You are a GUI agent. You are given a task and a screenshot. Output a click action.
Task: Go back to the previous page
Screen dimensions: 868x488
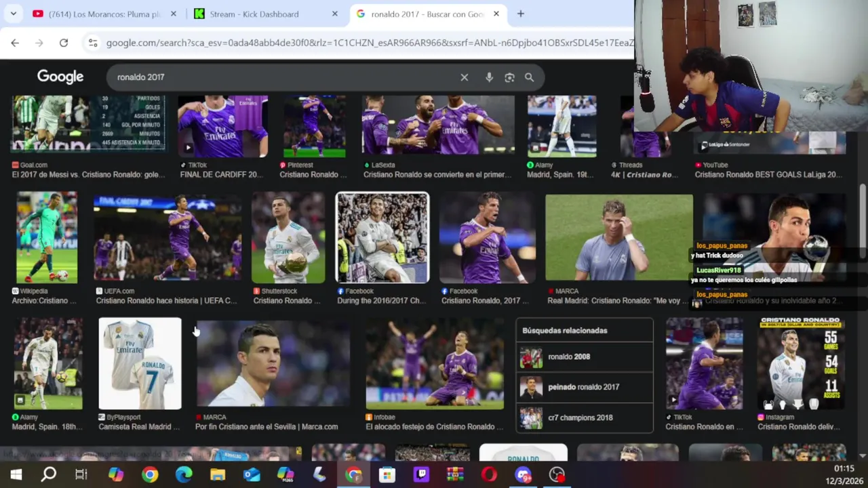(x=15, y=43)
